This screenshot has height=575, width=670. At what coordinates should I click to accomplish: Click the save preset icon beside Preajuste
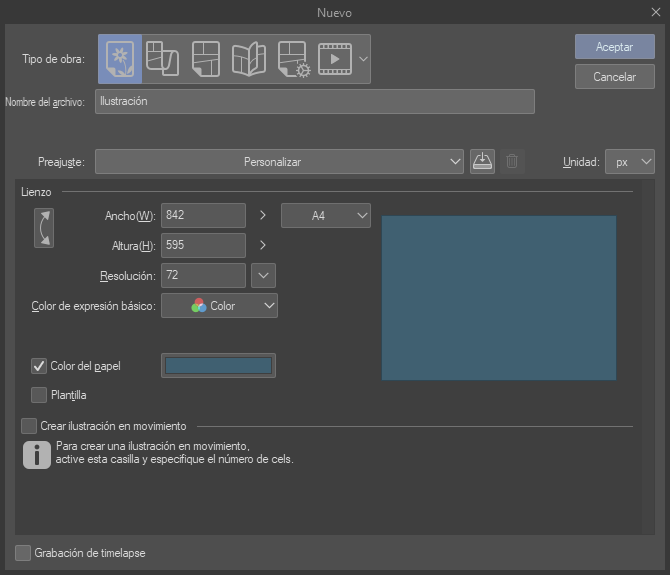coord(482,161)
